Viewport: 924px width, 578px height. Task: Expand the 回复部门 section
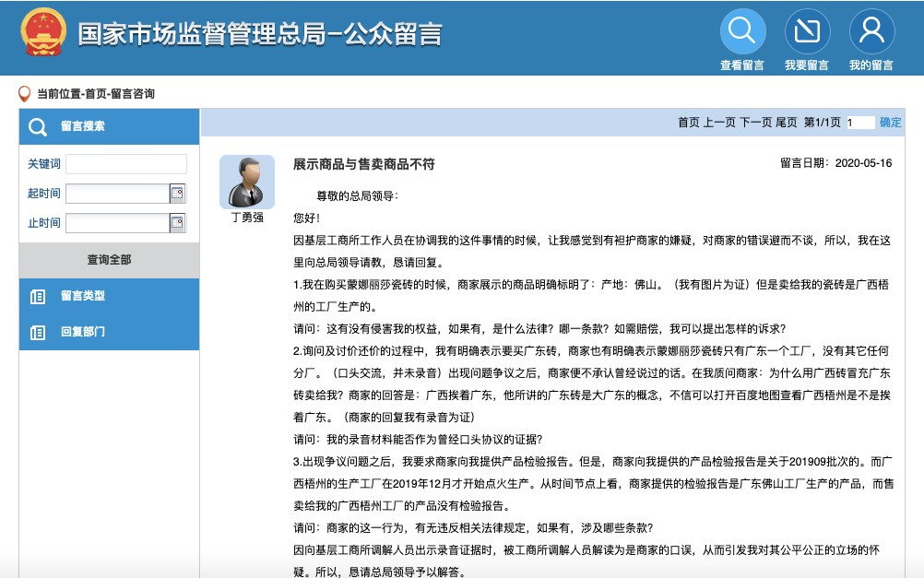click(x=109, y=332)
